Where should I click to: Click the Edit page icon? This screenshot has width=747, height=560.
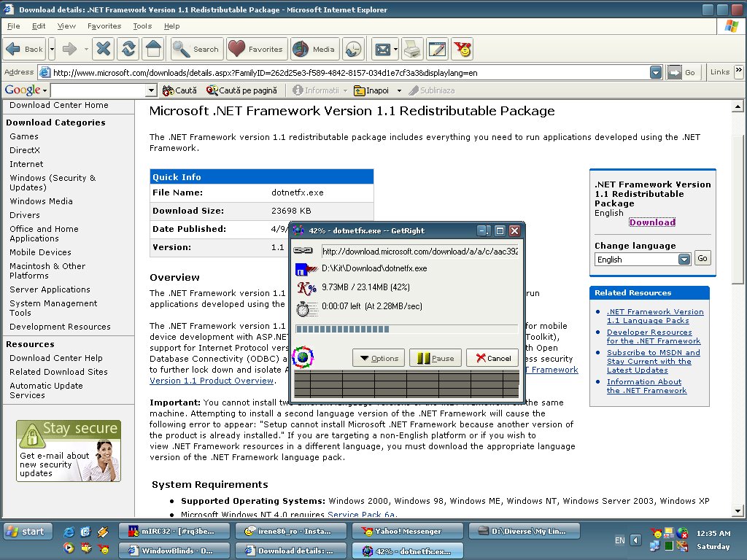point(437,49)
